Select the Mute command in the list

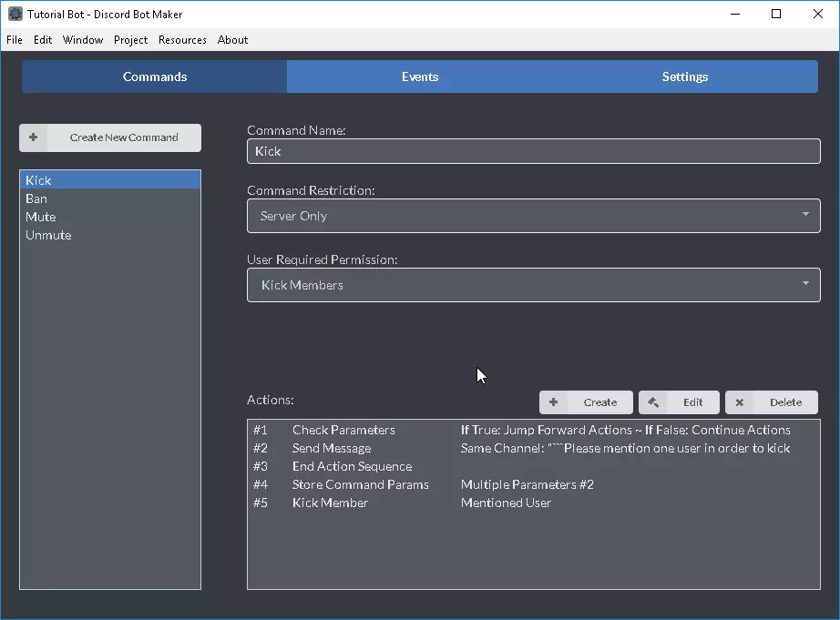110,217
